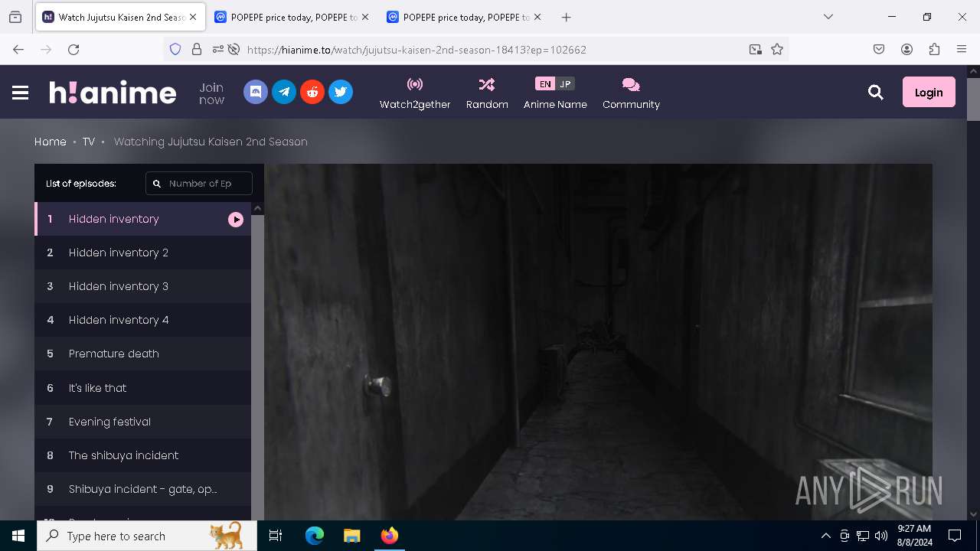Select episode 9 Shibuya incident gate
The width and height of the screenshot is (980, 551).
143,489
